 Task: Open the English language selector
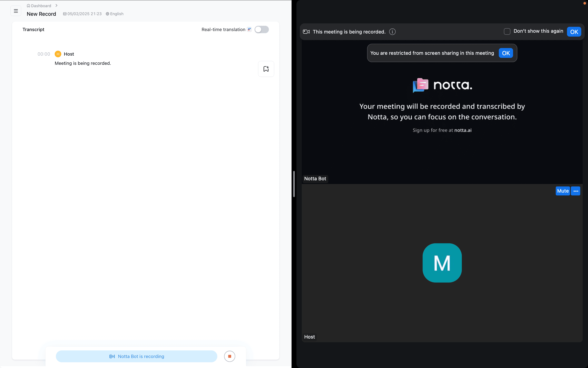click(x=115, y=14)
